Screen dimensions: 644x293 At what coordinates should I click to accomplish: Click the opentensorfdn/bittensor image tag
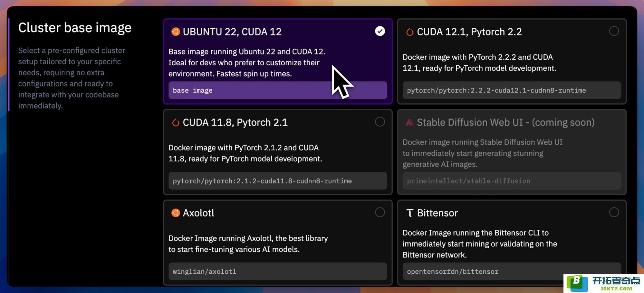coord(512,271)
